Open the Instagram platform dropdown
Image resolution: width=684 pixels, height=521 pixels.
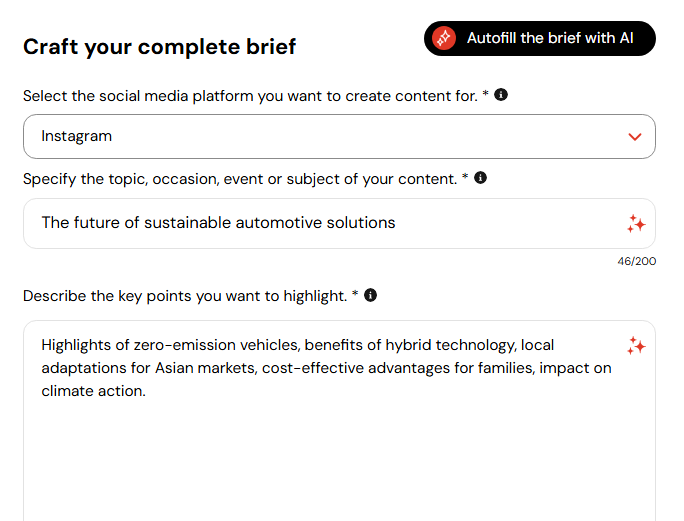coord(339,137)
